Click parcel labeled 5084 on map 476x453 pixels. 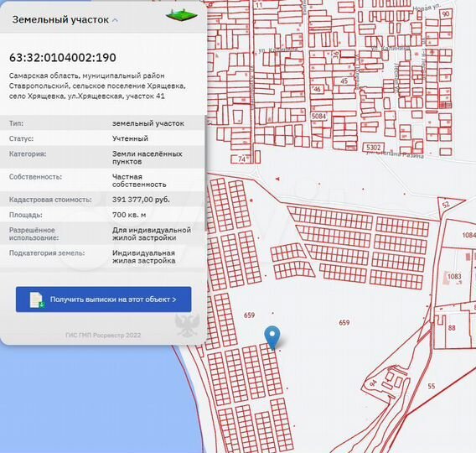click(x=318, y=116)
